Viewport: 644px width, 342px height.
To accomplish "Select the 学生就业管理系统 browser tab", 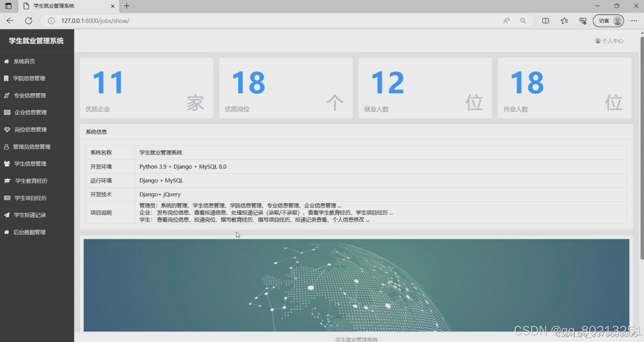I will coord(69,6).
